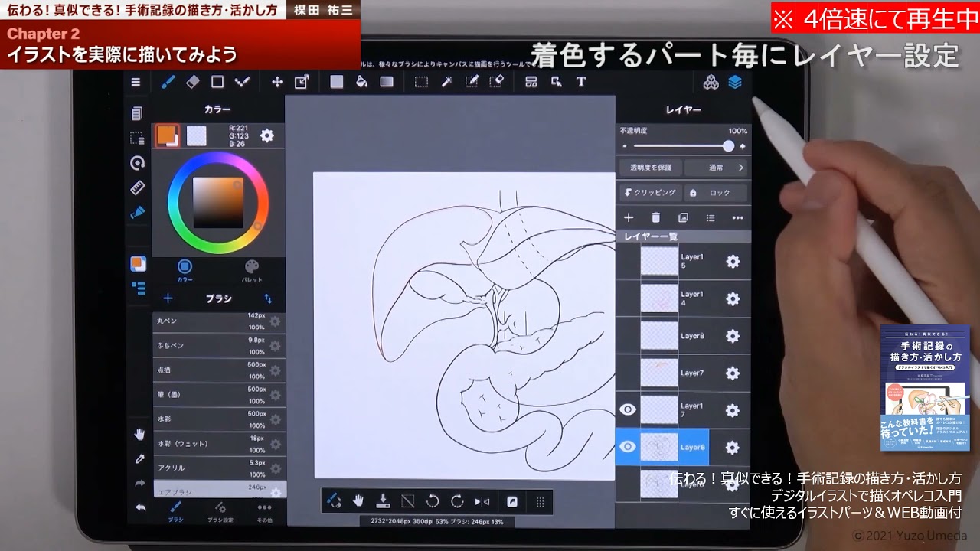Open the 通常 blend mode dropdown
This screenshot has height=551, width=980.
click(716, 168)
